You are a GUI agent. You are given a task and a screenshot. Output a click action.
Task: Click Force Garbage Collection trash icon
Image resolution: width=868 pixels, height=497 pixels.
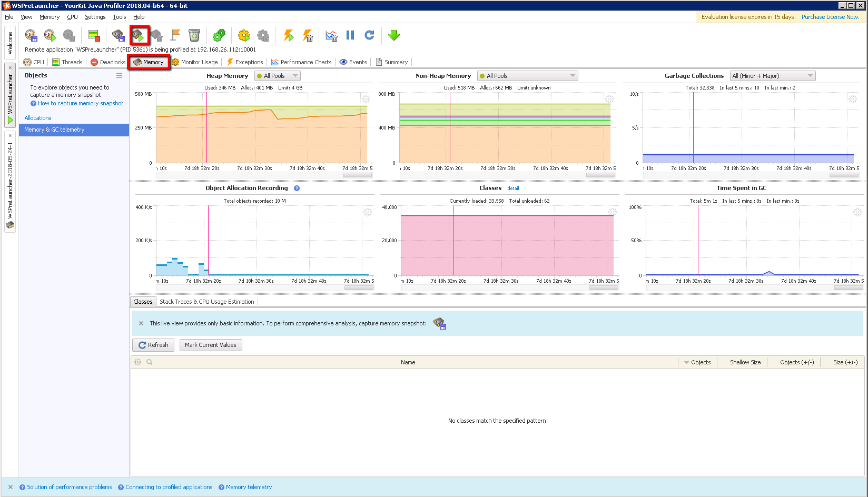[194, 35]
